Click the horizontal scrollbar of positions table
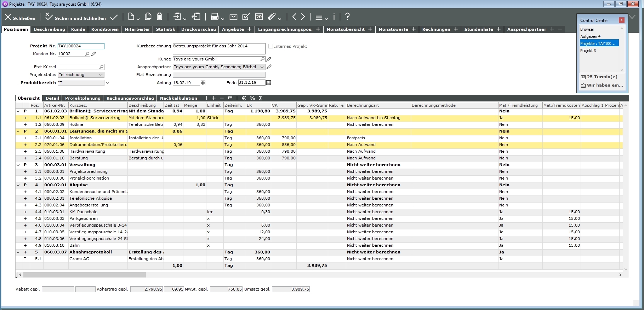This screenshot has height=310, width=644. coord(84,275)
